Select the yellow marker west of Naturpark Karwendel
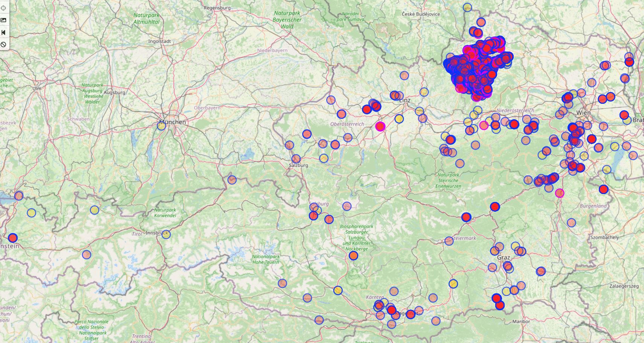Viewport: 644px width, 343px height. coord(95,210)
